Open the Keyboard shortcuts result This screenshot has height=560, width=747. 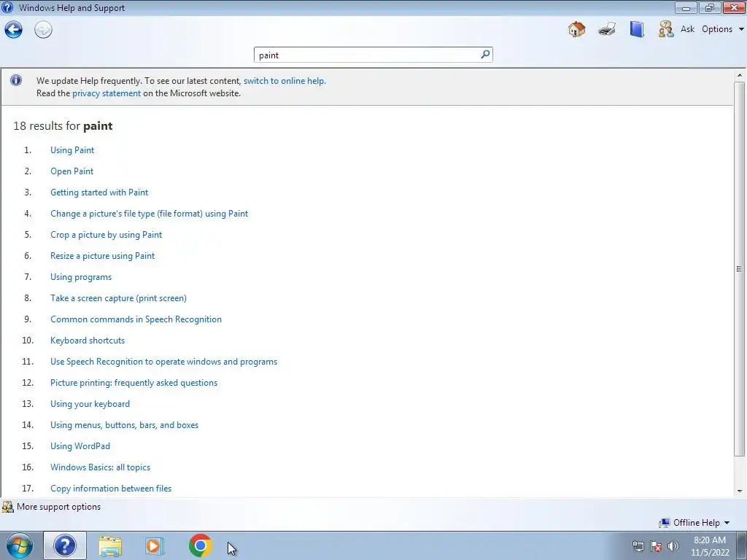[88, 341]
